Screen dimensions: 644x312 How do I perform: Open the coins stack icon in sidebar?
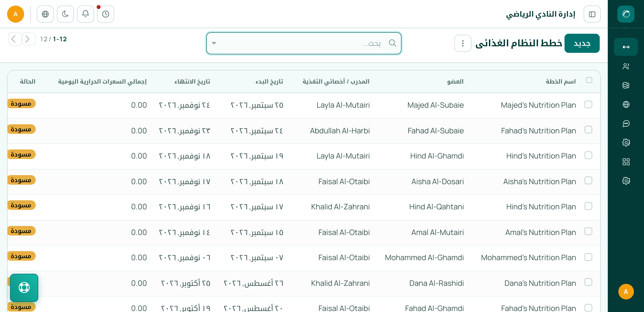tap(626, 85)
